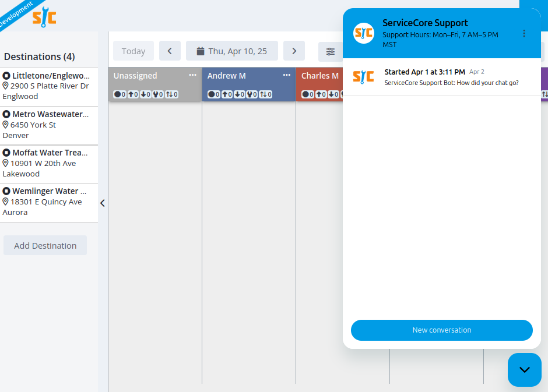Viewport: 548px width, 392px height.
Task: Open chat options three-dot menu
Action: tap(524, 34)
